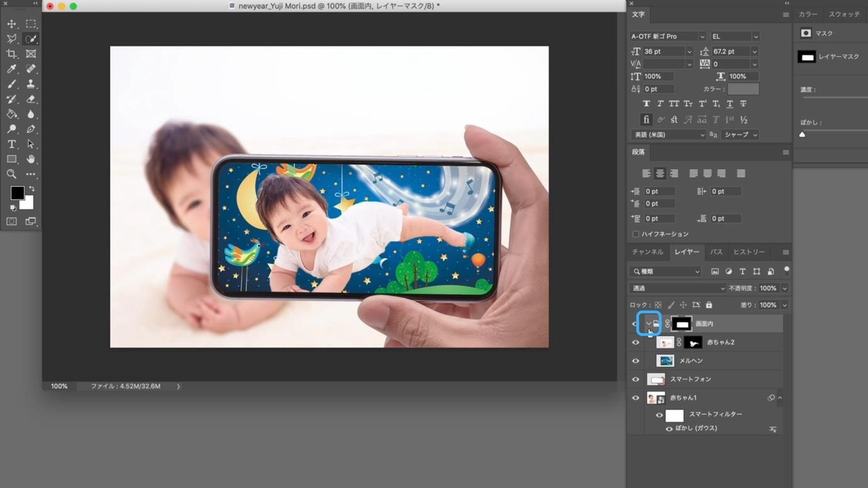Viewport: 868px width, 488px height.
Task: Select the Crop tool
Action: pos(12,54)
